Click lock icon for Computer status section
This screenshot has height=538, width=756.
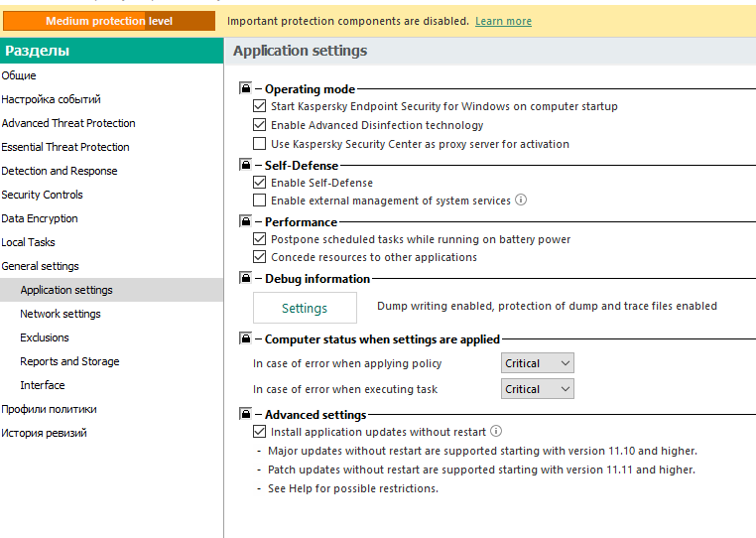pyautogui.click(x=245, y=339)
